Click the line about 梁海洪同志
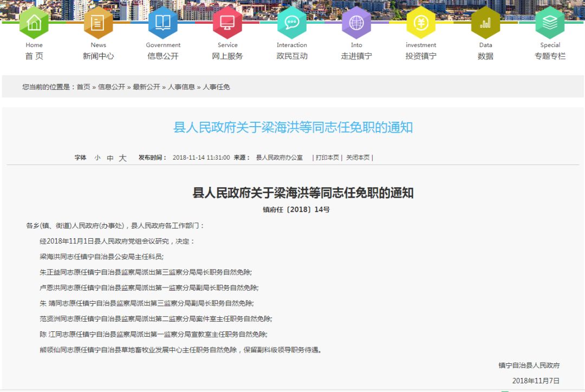Viewport: 585px width, 392px height. pyautogui.click(x=102, y=257)
